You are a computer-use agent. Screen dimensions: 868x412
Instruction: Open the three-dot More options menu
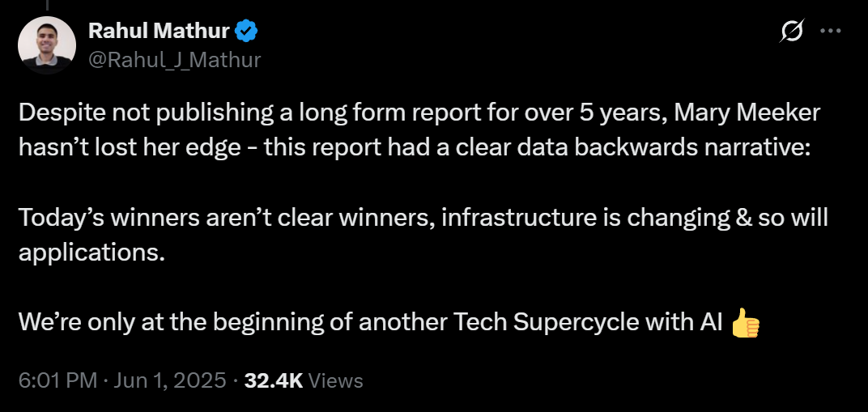point(831,32)
